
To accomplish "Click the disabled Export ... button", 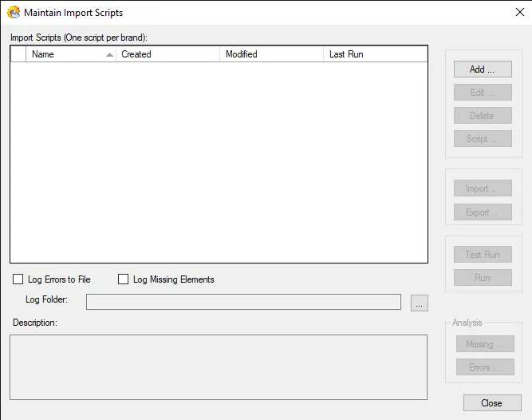I will (x=483, y=212).
